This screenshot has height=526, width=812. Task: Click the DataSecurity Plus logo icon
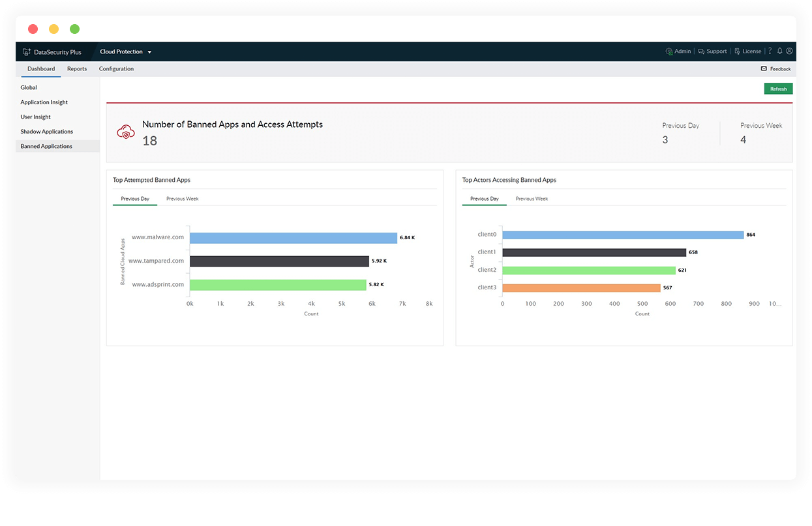25,51
